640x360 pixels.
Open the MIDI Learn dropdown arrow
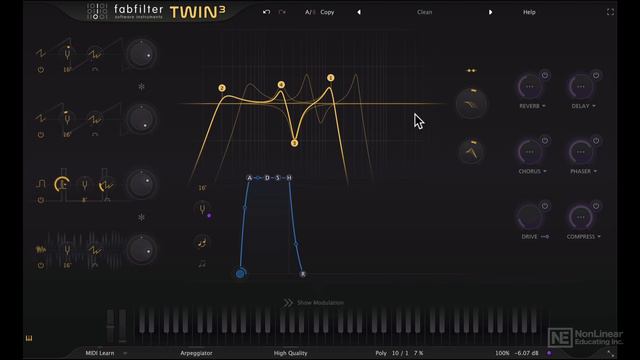125,353
